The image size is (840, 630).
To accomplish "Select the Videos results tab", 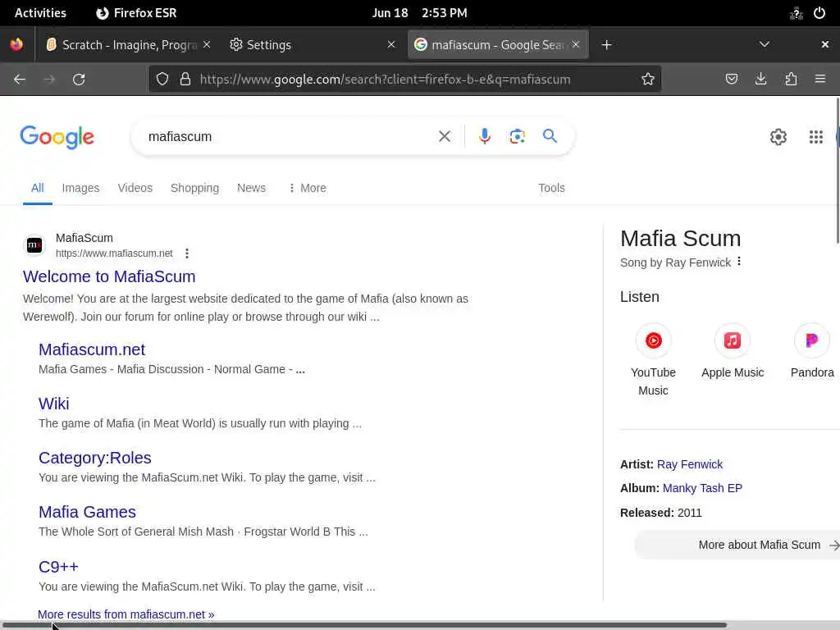I will coord(135,188).
